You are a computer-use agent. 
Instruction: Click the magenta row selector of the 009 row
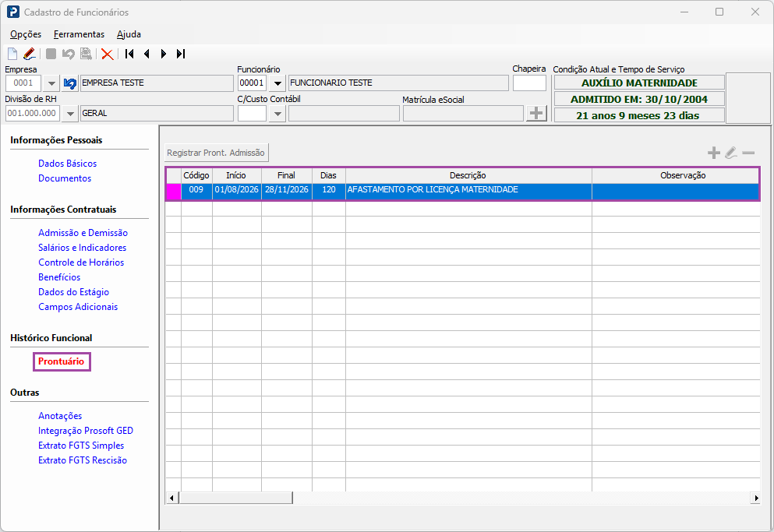point(174,192)
